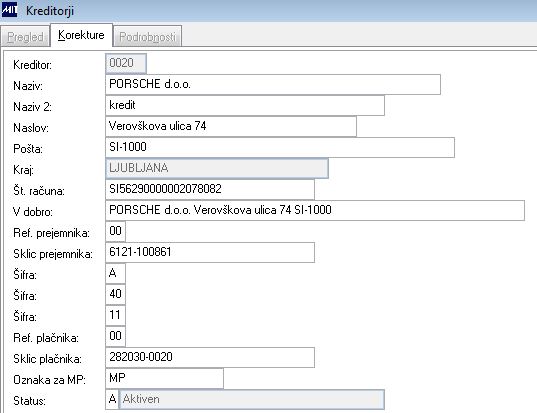Image resolution: width=537 pixels, height=413 pixels.
Task: Select the Korekture tab
Action: point(81,35)
